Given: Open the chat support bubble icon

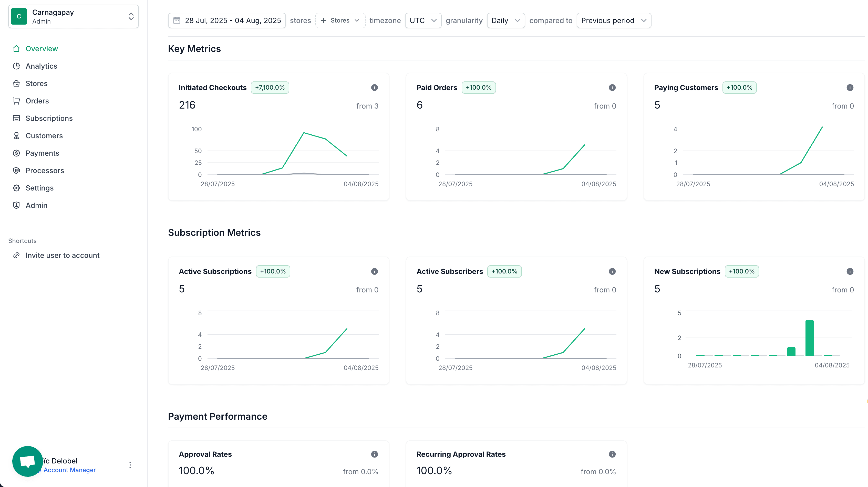Looking at the screenshot, I should coord(27,461).
